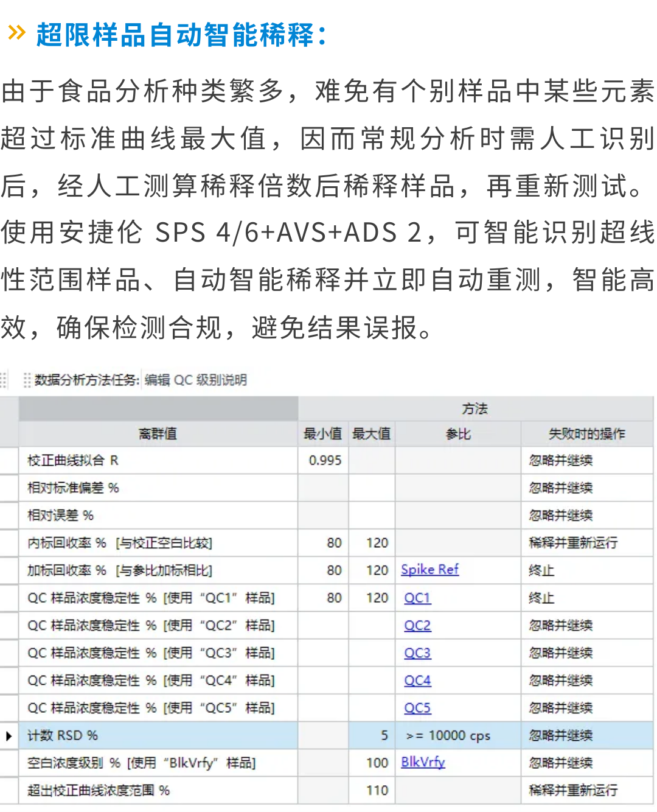Viewport: 657px width, 812px height.
Task: Open the BlkVrfy blank verification link
Action: tap(422, 763)
